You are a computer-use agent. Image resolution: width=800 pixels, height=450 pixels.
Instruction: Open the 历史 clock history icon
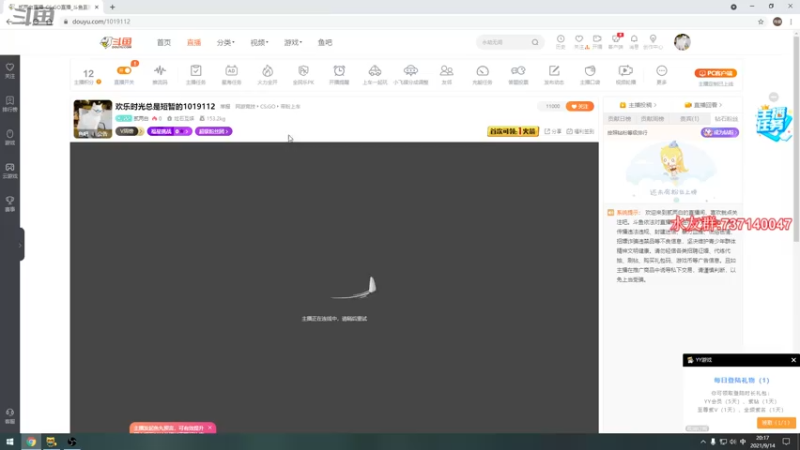tap(561, 41)
